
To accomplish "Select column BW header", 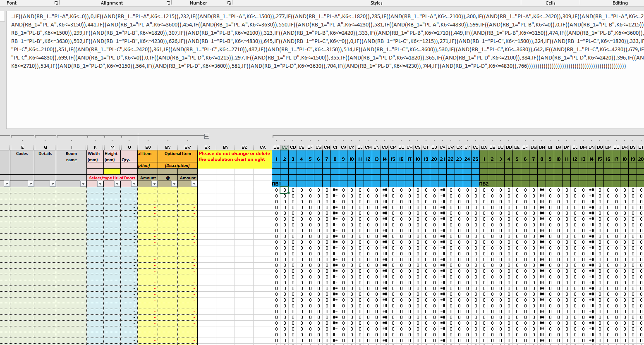I will pos(187,147).
